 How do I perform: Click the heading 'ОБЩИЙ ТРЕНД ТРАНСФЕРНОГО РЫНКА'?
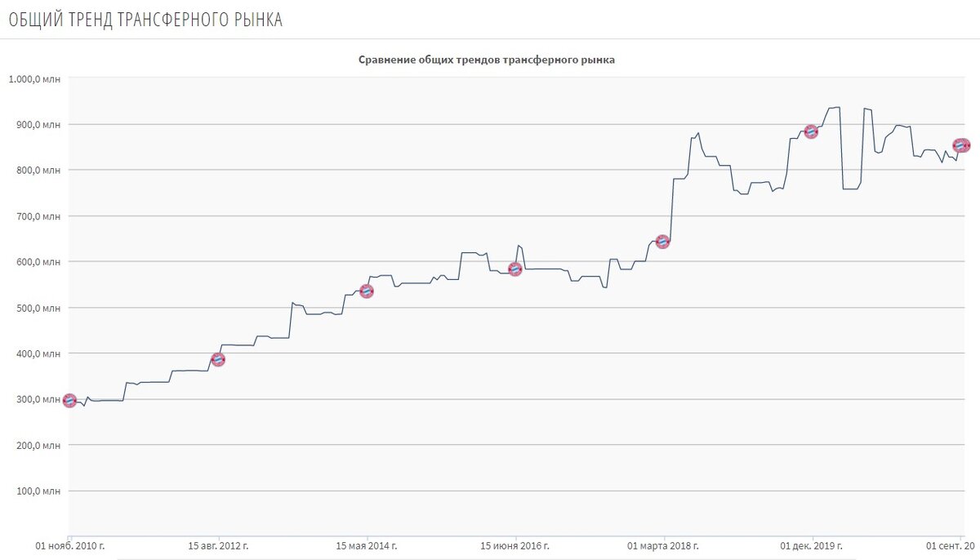tap(145, 20)
